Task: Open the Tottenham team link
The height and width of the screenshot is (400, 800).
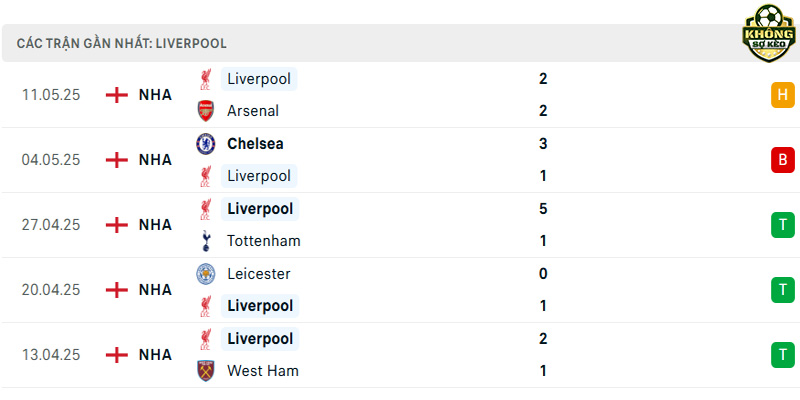Action: [x=264, y=241]
